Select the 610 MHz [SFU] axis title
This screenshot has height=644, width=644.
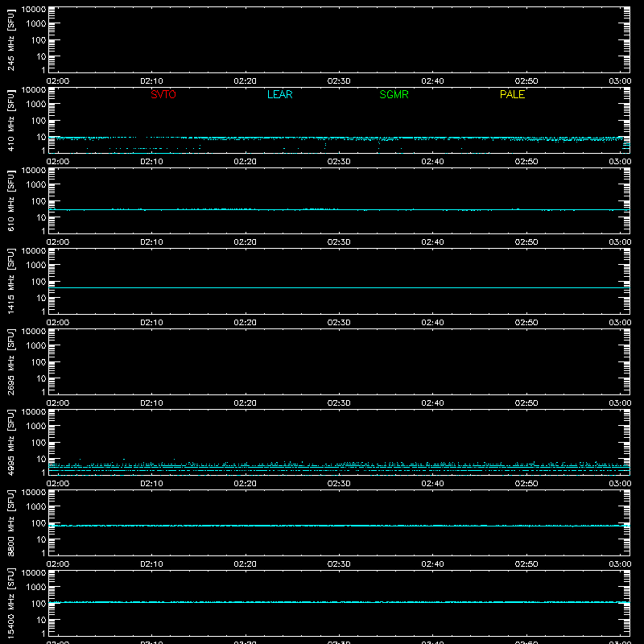pos(10,200)
